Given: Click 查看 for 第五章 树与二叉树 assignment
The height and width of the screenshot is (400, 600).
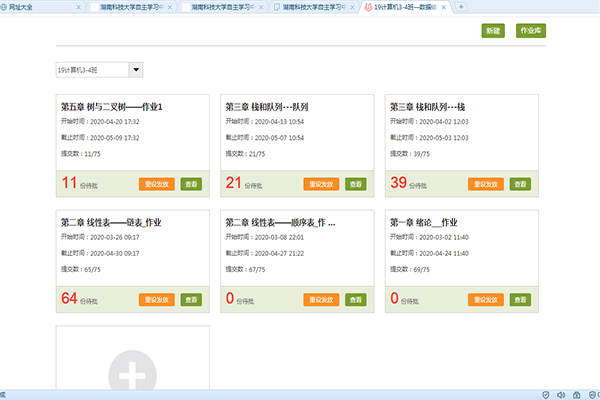Looking at the screenshot, I should tap(192, 184).
